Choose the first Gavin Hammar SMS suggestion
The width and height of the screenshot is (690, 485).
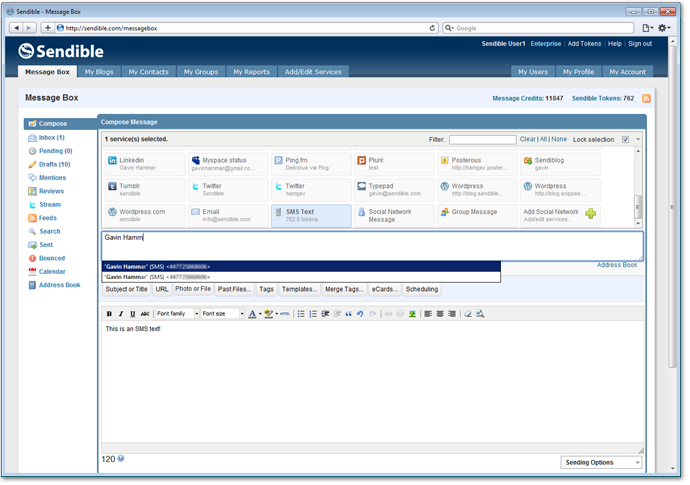[x=303, y=268]
